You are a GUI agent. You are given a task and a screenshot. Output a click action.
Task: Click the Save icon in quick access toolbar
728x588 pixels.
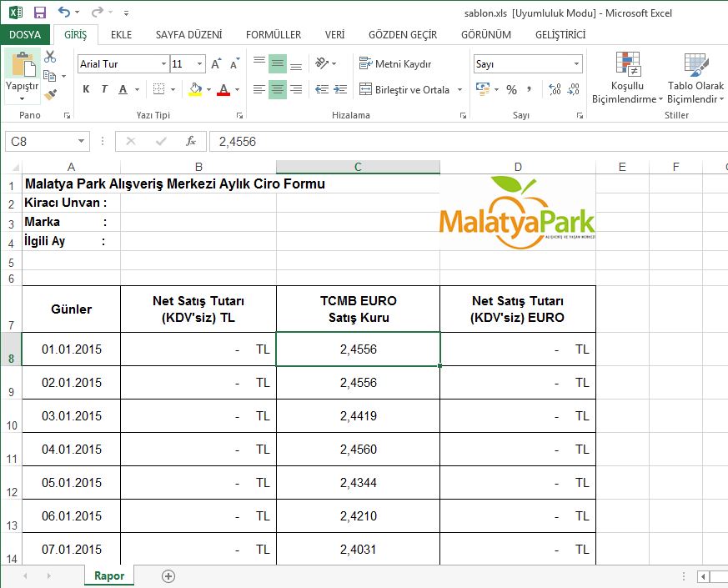point(39,13)
